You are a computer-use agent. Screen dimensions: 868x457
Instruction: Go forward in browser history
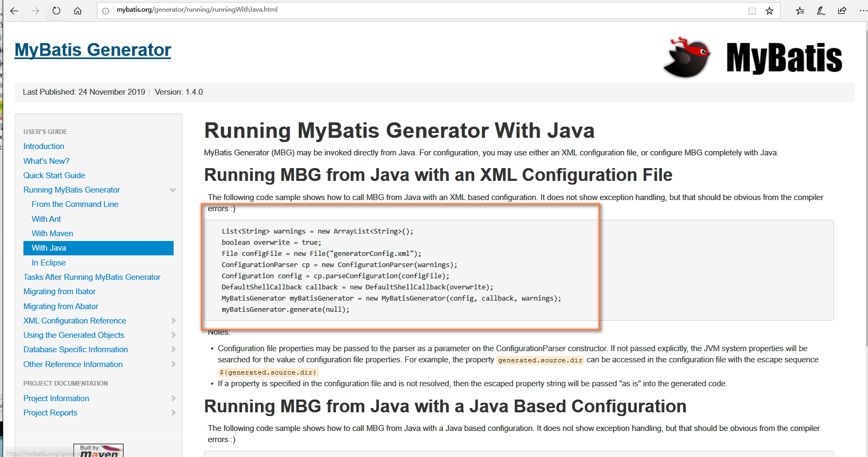coord(36,11)
